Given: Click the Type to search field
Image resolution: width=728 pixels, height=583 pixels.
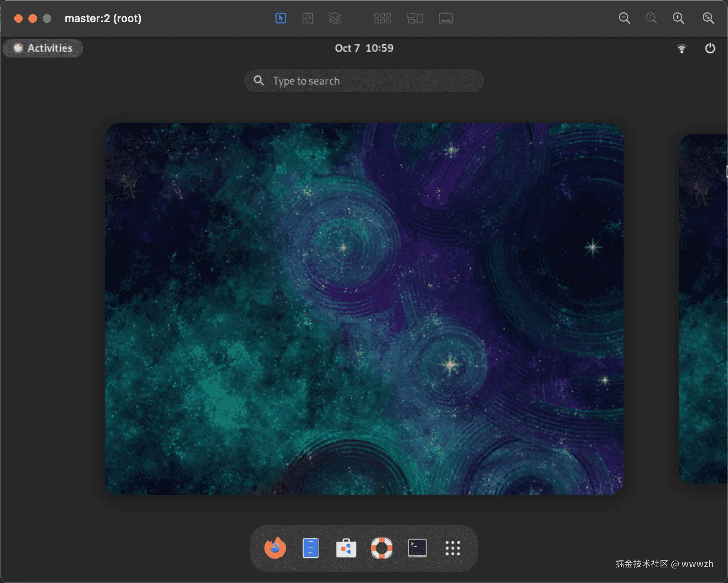Looking at the screenshot, I should (x=364, y=81).
